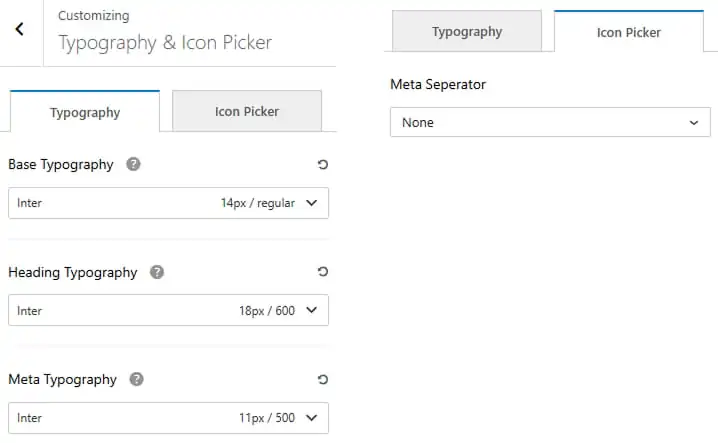718x443 pixels.
Task: Click the Inter font name in Base Typography
Action: pos(29,203)
